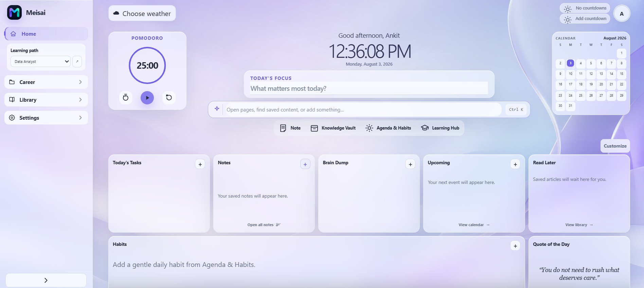This screenshot has height=288, width=644.
Task: Click the Read Later card title
Action: (x=544, y=163)
